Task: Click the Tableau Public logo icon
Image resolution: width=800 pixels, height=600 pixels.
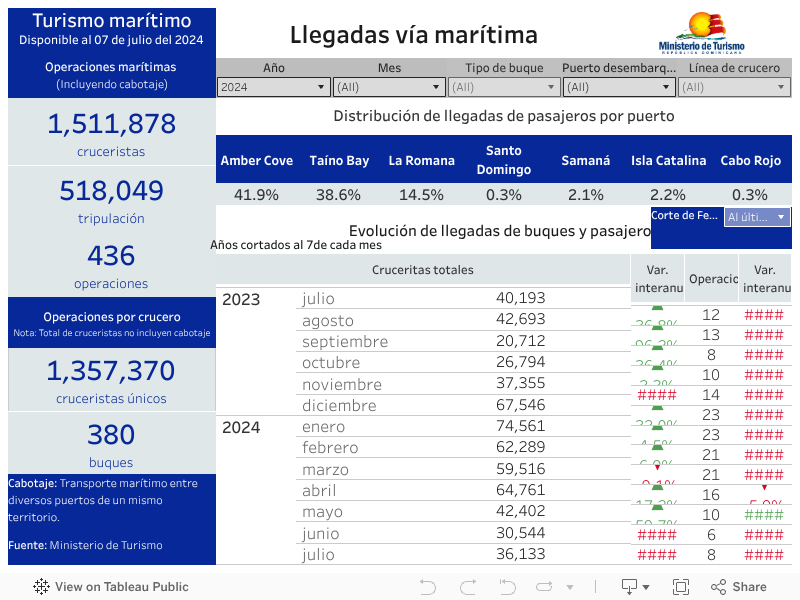Action: [x=40, y=587]
